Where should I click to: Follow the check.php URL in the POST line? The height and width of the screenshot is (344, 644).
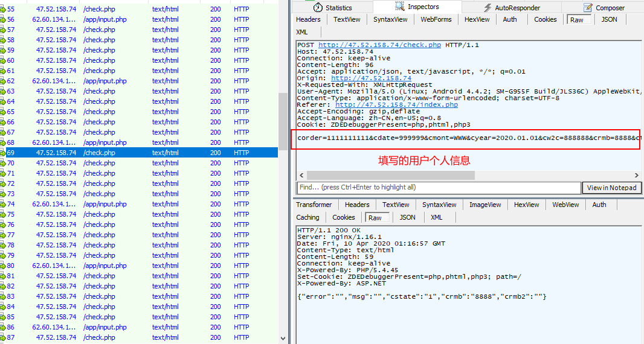pos(379,45)
